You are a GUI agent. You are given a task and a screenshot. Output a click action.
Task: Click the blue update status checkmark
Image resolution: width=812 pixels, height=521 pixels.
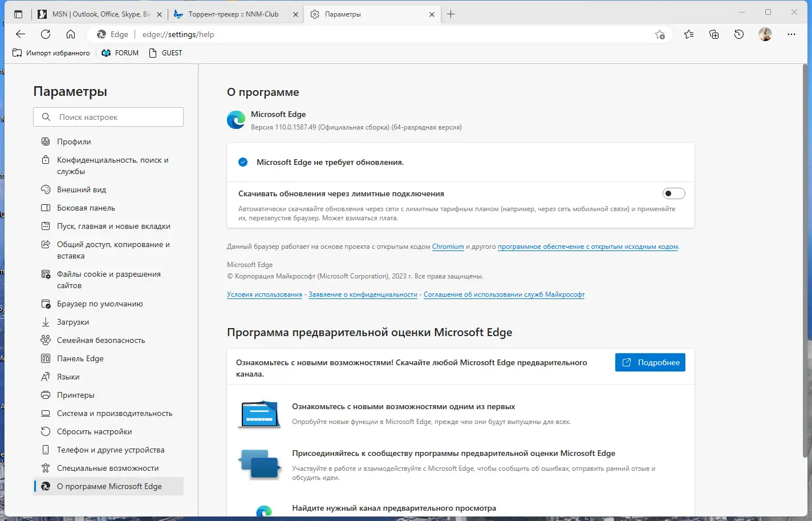(243, 162)
